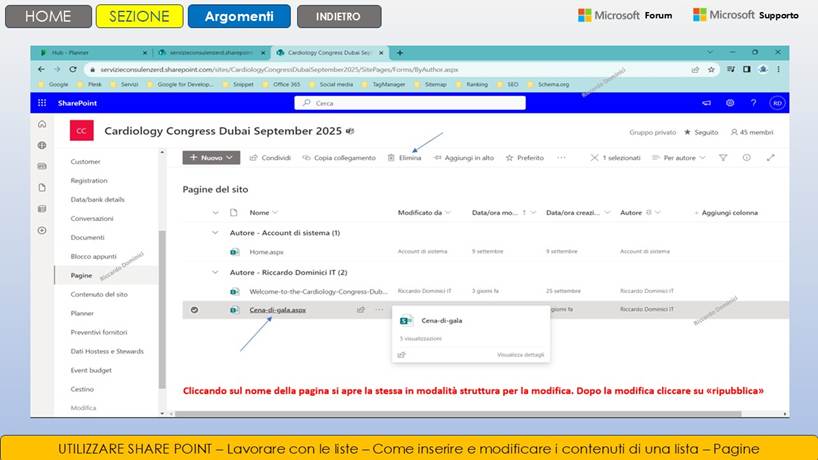The width and height of the screenshot is (818, 460).
Task: Click Condividi in the toolbar
Action: (270, 158)
